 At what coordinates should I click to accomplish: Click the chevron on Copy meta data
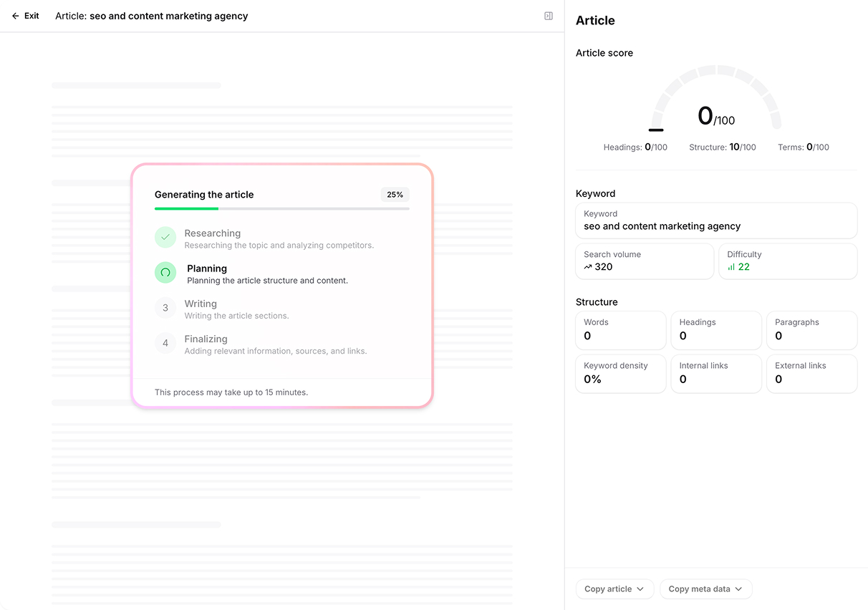738,589
